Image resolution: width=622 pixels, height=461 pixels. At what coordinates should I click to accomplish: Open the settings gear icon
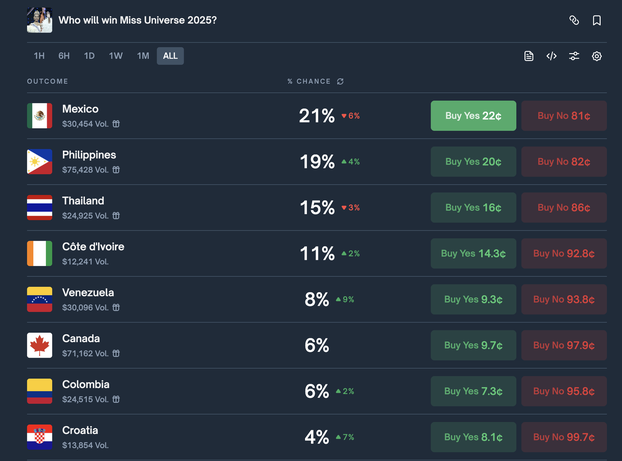click(597, 56)
